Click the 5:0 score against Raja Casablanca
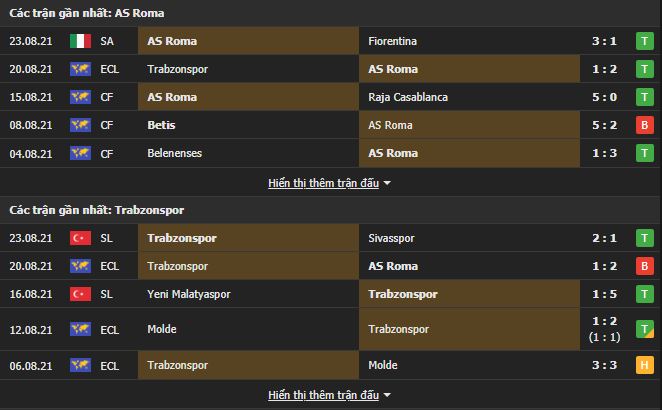This screenshot has height=410, width=662. click(603, 97)
